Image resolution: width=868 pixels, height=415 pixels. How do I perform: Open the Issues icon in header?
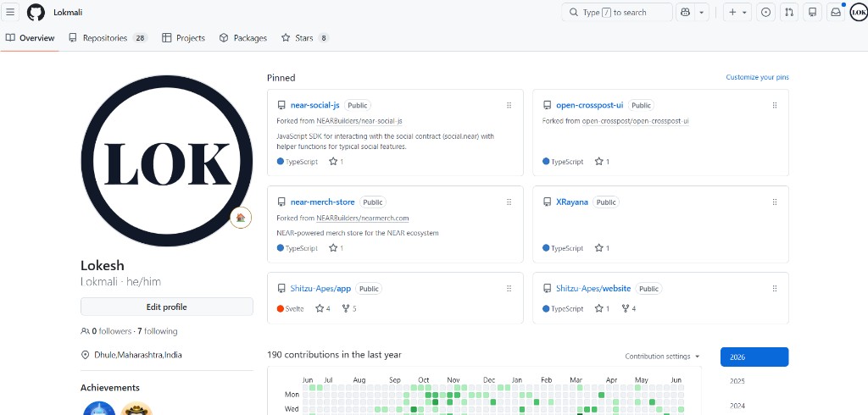click(765, 12)
